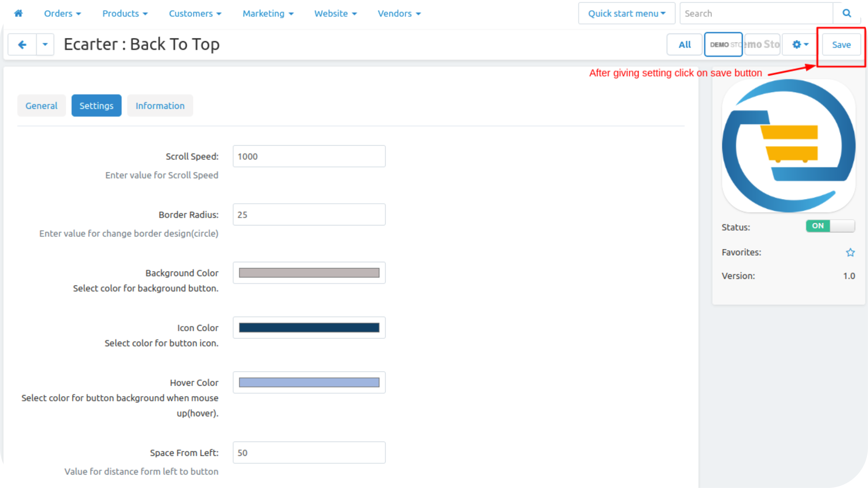Viewport: 868px width, 488px height.
Task: Open the Quick start menu dropdown
Action: [626, 14]
